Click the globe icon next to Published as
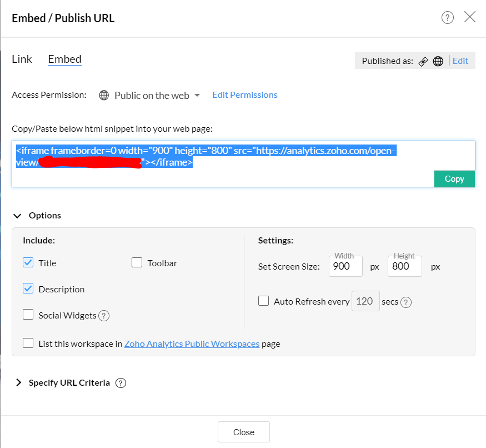486x448 pixels. (438, 61)
